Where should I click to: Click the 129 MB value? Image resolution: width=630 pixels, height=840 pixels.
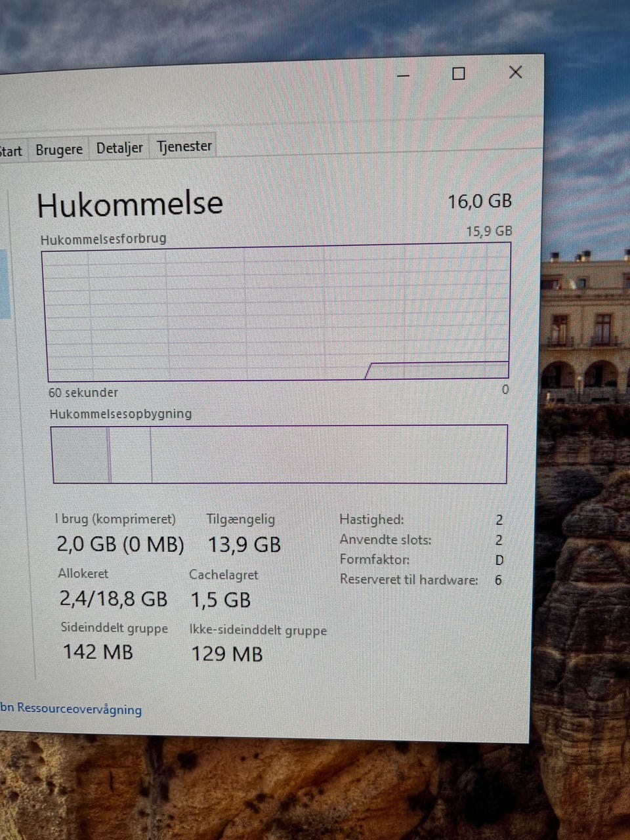pos(227,654)
